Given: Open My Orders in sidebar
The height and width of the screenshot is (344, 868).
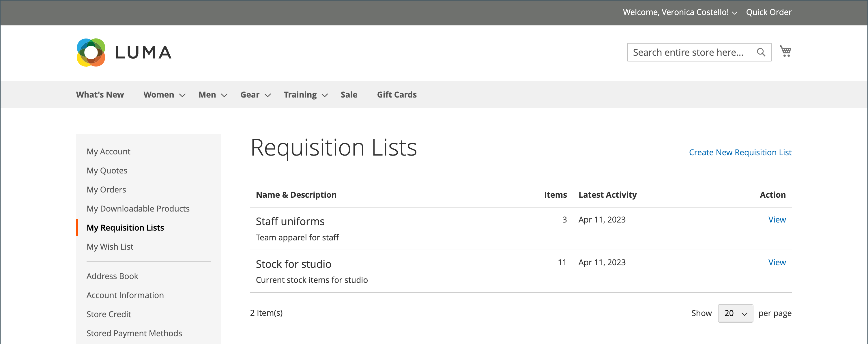Looking at the screenshot, I should (x=106, y=189).
